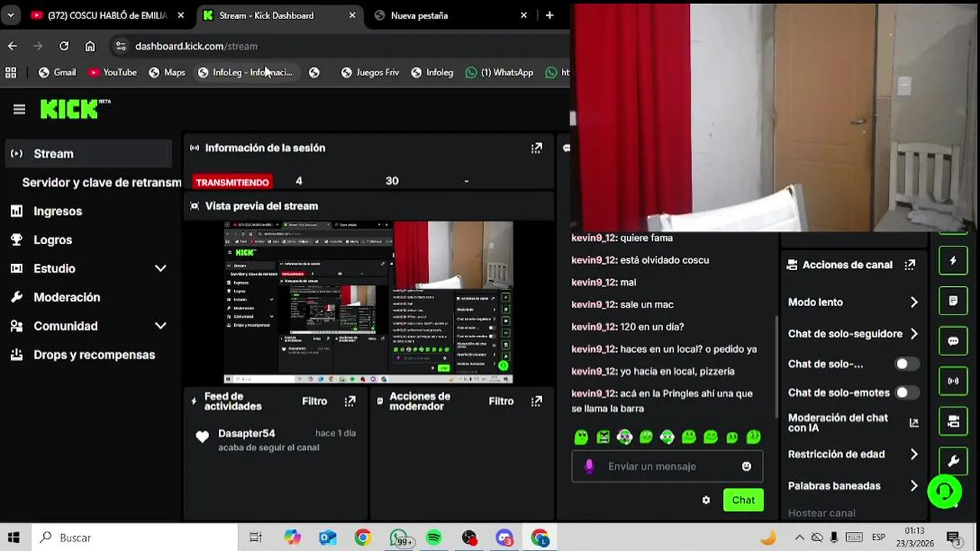980x551 pixels.
Task: Expand the Comunidad sidebar section
Action: coord(160,326)
